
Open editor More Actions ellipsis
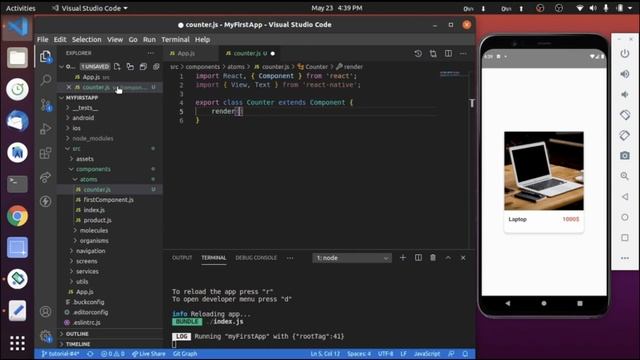(x=463, y=53)
